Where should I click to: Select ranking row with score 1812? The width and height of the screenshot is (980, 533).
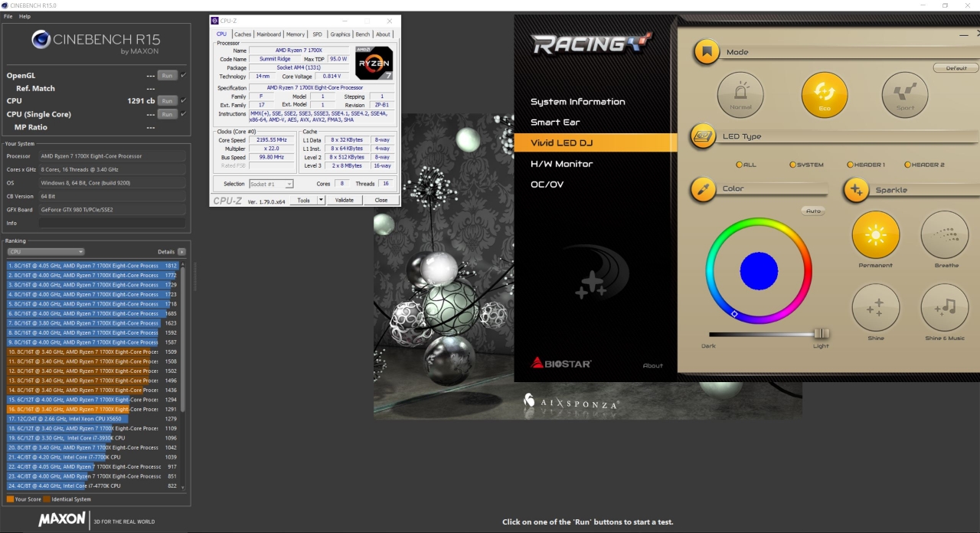(93, 266)
